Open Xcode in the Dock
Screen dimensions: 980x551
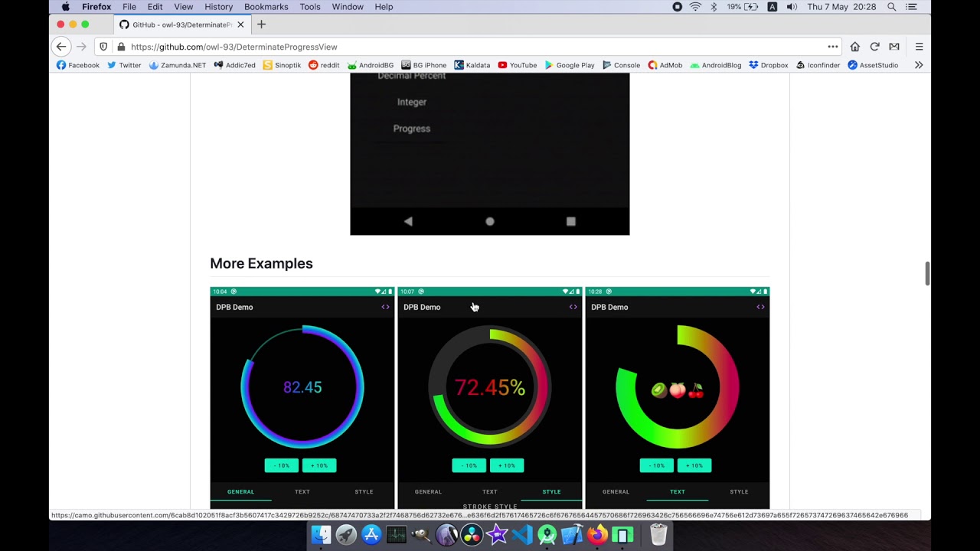click(x=573, y=534)
